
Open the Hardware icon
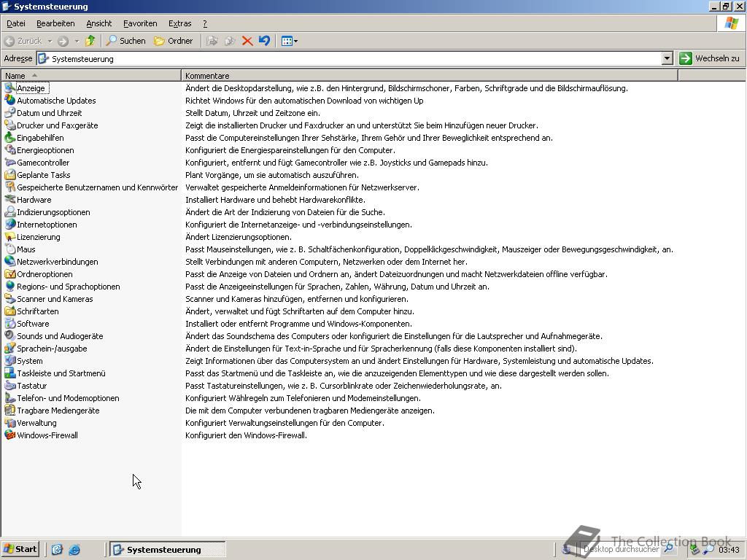10,200
